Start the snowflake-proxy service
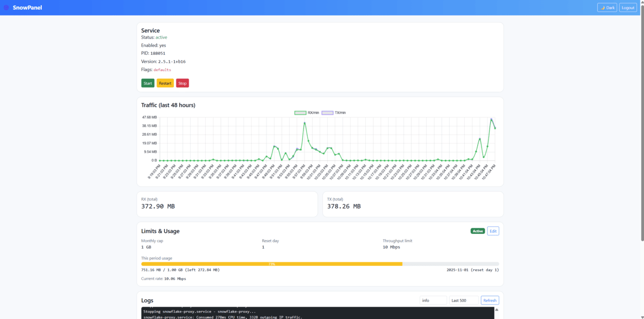Image resolution: width=644 pixels, height=319 pixels. (x=147, y=83)
